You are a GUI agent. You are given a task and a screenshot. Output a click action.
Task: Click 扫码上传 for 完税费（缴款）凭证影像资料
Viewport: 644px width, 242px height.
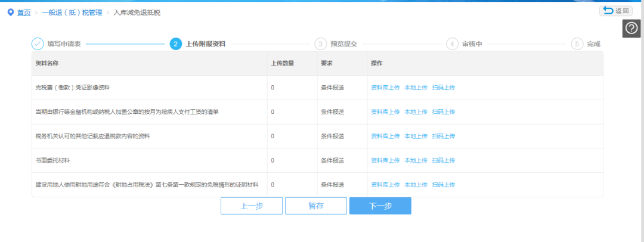(444, 88)
